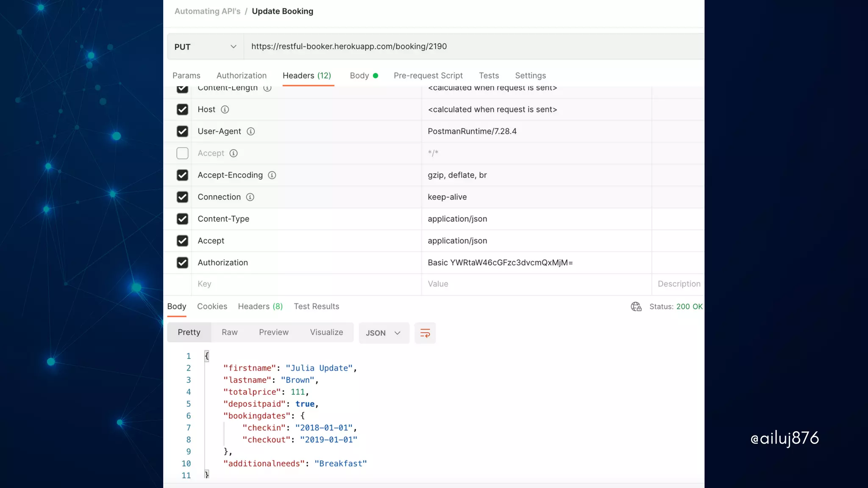Open the Test Results tab

coord(316,306)
